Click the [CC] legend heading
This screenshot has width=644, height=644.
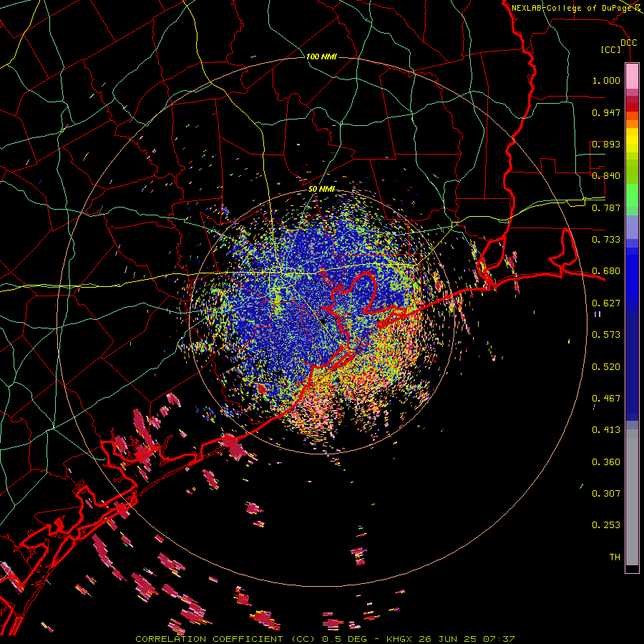click(x=611, y=49)
